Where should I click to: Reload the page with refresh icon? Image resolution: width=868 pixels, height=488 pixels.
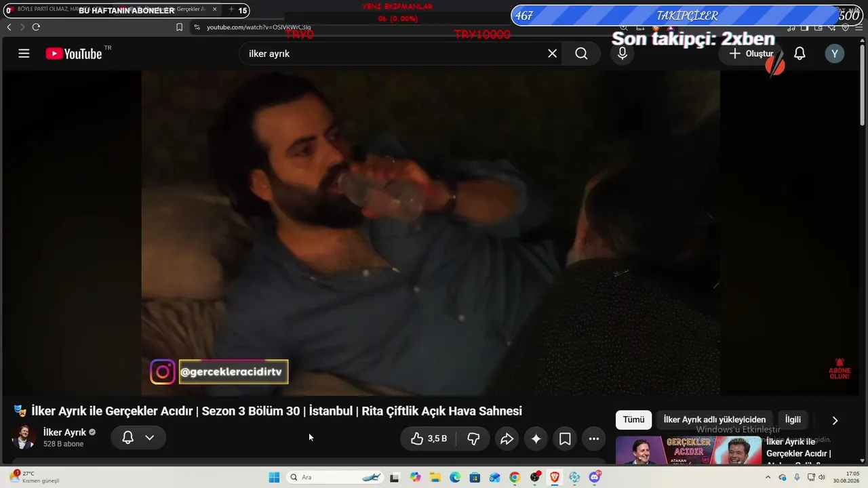pos(36,27)
